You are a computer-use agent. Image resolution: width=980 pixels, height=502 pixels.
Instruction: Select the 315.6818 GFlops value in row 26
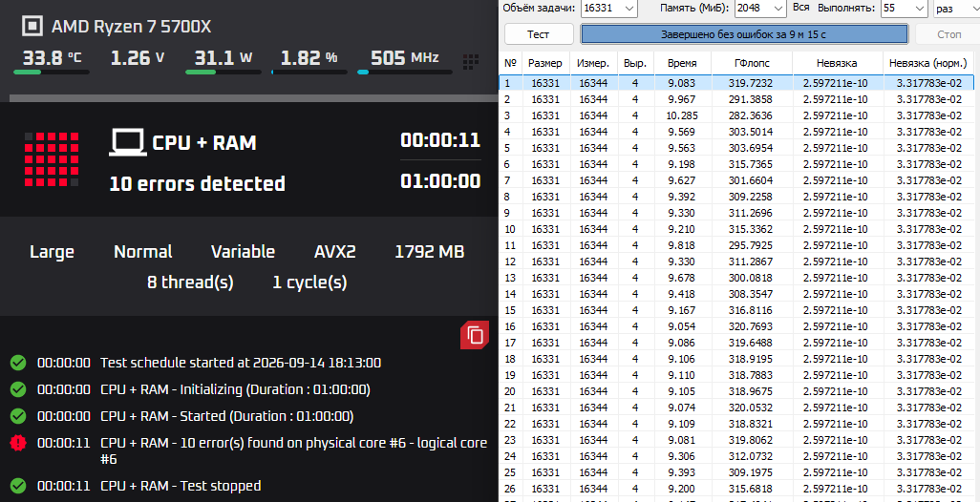[750, 489]
